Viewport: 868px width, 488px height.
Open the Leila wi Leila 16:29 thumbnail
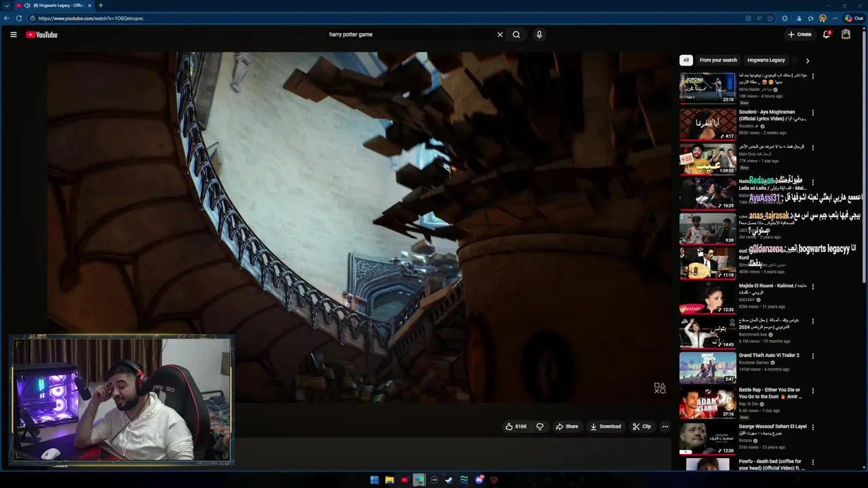tap(707, 193)
